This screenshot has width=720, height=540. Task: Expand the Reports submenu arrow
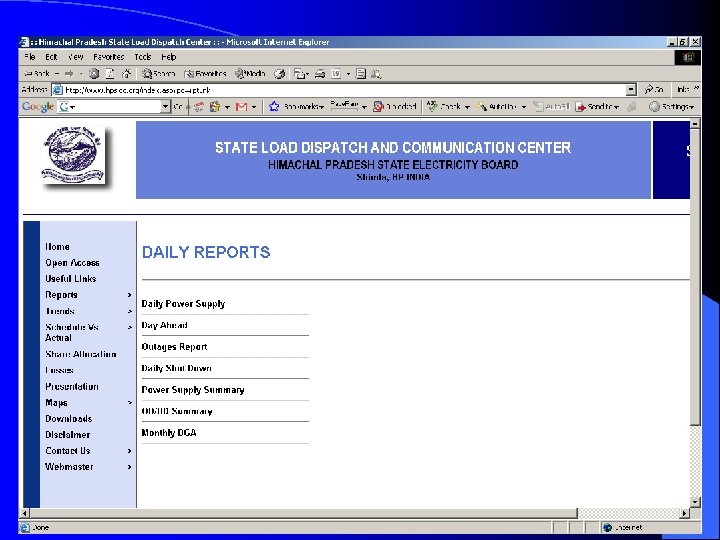click(x=129, y=295)
